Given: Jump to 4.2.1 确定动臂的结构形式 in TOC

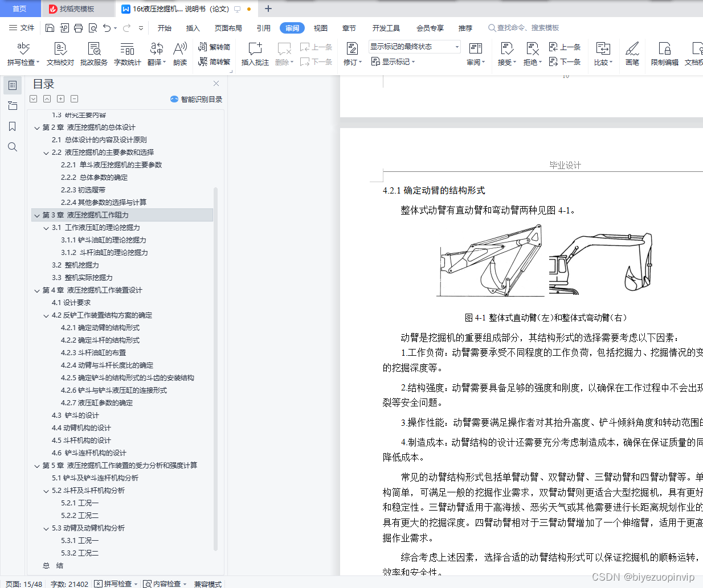Looking at the screenshot, I should coord(100,328).
